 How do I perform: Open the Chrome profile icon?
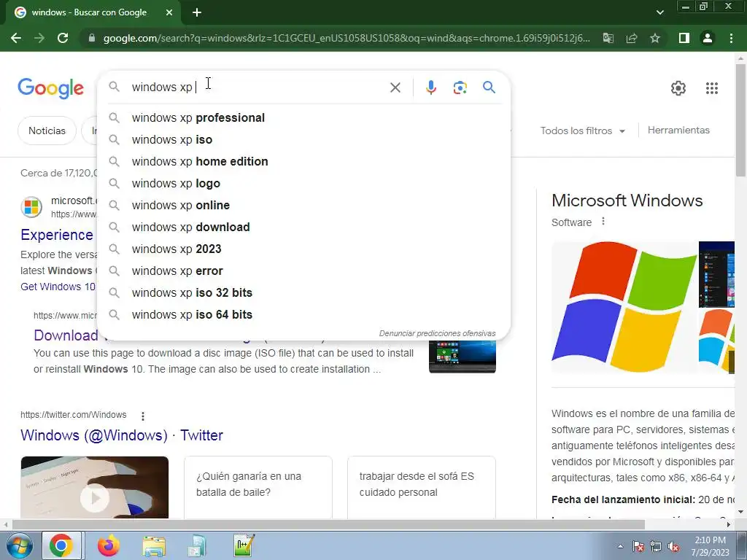point(708,38)
